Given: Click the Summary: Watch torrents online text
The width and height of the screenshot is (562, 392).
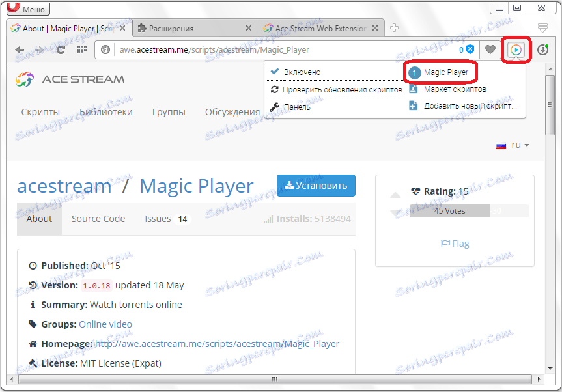Looking at the screenshot, I should (x=111, y=305).
